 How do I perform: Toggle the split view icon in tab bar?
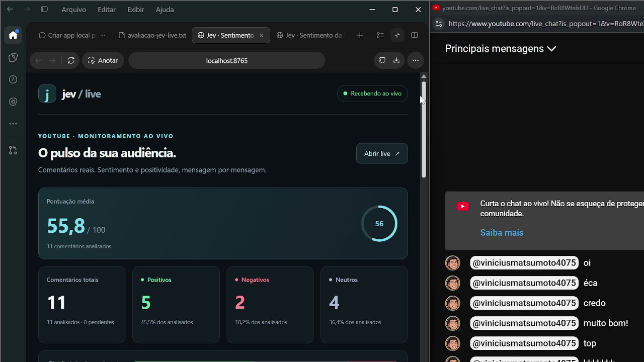(x=415, y=35)
